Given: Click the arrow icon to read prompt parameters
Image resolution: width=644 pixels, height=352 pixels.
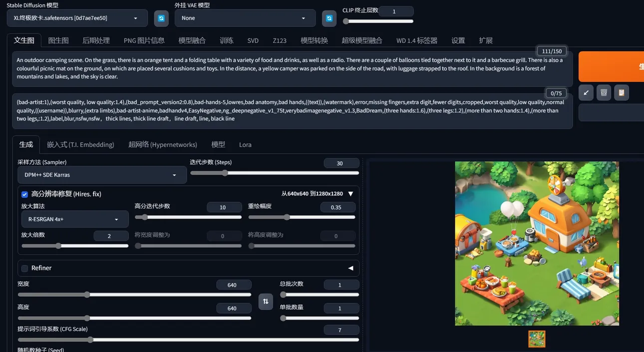Looking at the screenshot, I should point(586,92).
